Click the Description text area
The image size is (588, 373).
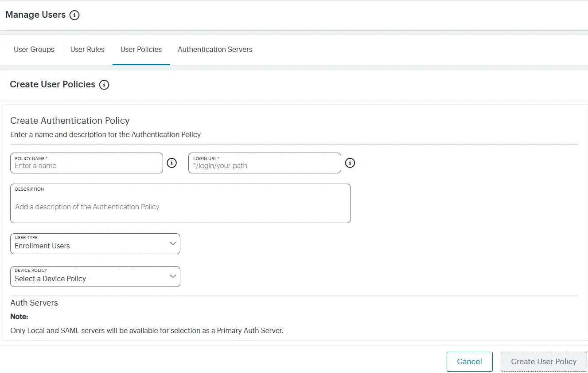coord(180,203)
